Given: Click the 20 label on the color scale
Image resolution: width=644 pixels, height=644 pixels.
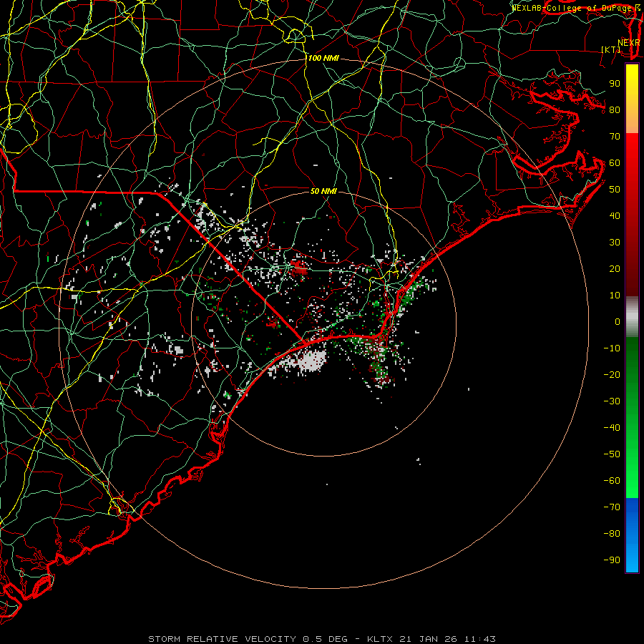Looking at the screenshot, I should click(x=615, y=269).
